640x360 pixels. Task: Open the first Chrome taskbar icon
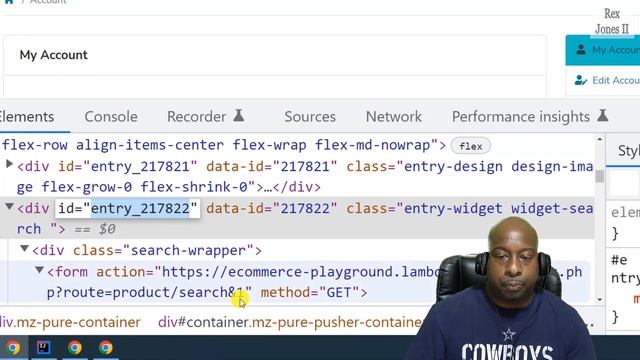click(13, 348)
